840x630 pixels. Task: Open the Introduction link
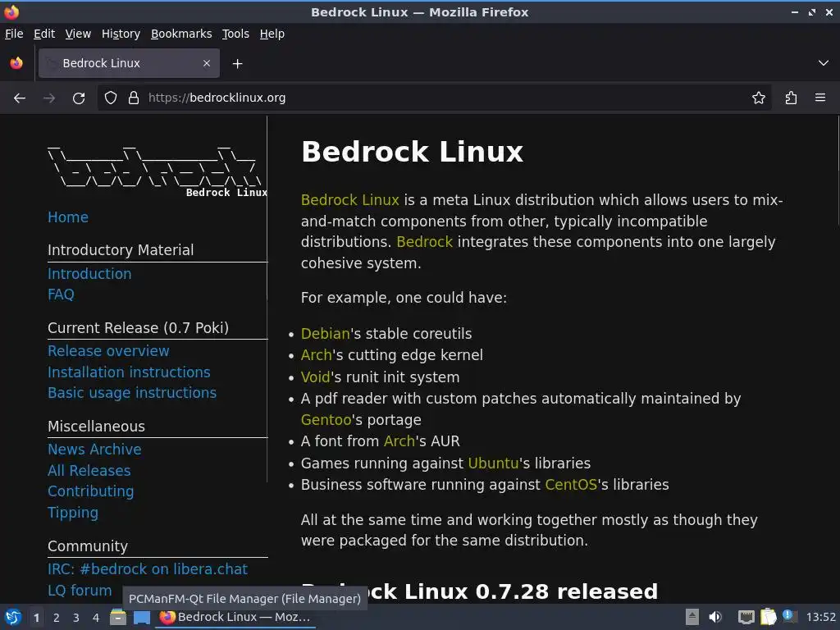(x=89, y=274)
